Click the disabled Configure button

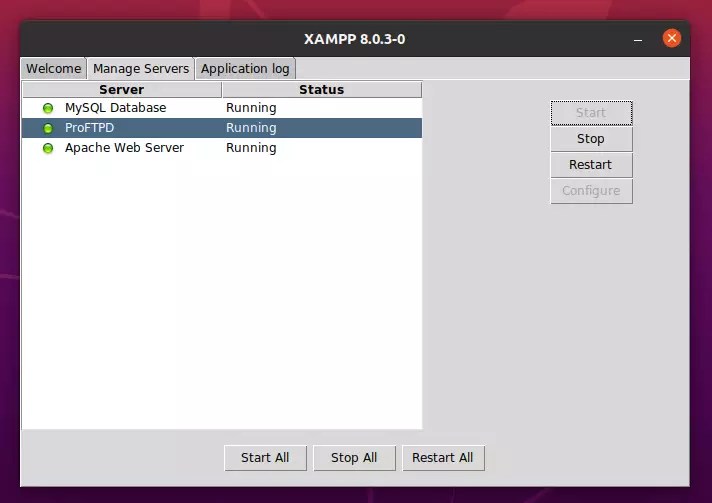point(591,191)
